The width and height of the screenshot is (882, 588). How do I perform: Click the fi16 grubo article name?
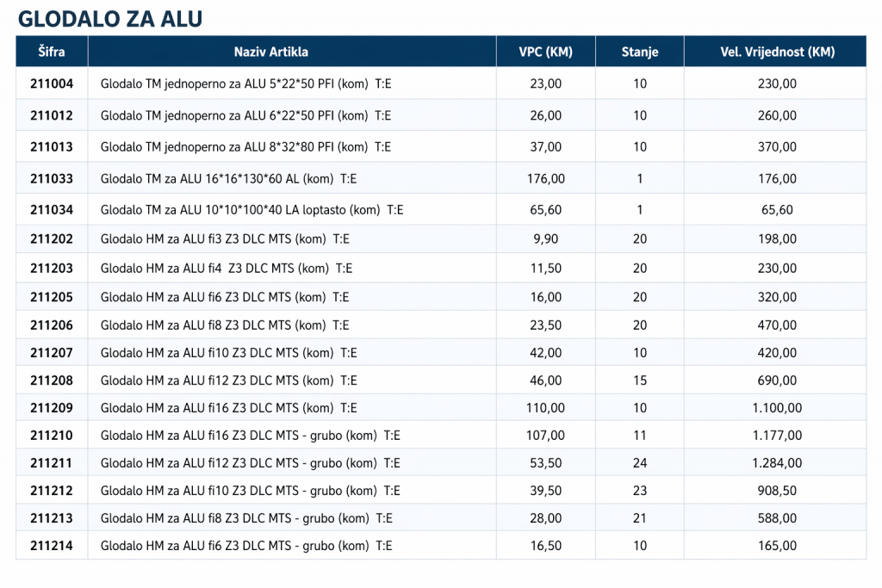tap(250, 436)
